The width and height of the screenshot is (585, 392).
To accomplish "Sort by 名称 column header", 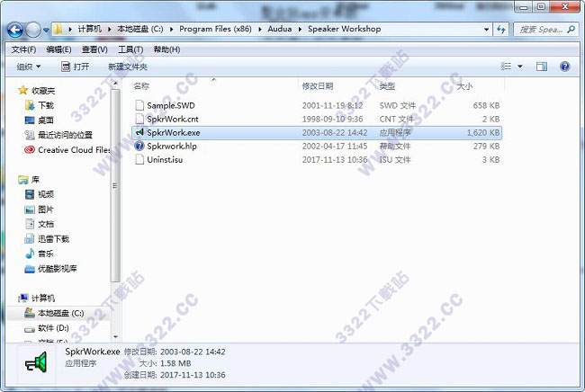I will (x=141, y=86).
